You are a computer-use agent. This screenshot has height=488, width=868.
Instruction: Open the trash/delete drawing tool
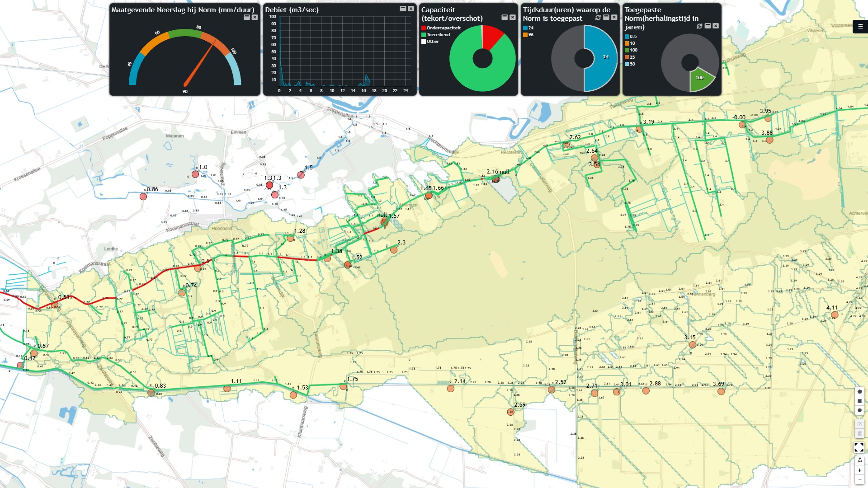859,433
